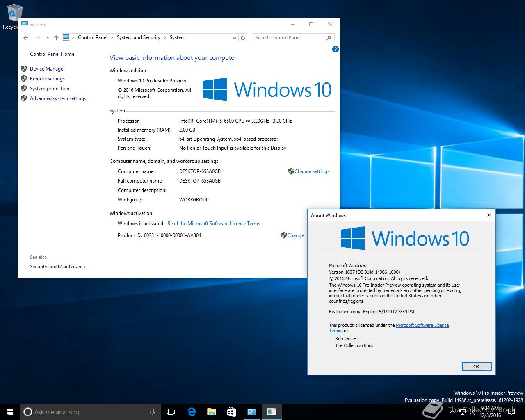Click computer icon in address bar
The image size is (525, 420).
[66, 37]
